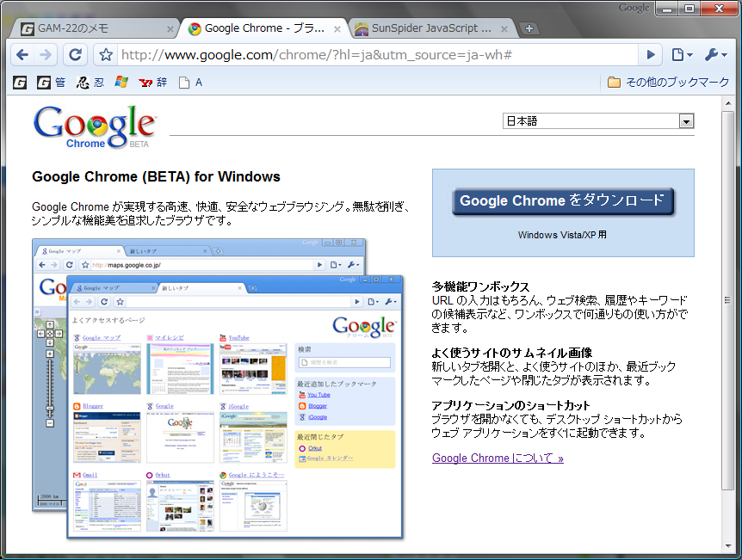
Task: Click the Chrome browser screenshot image
Action: [218, 389]
